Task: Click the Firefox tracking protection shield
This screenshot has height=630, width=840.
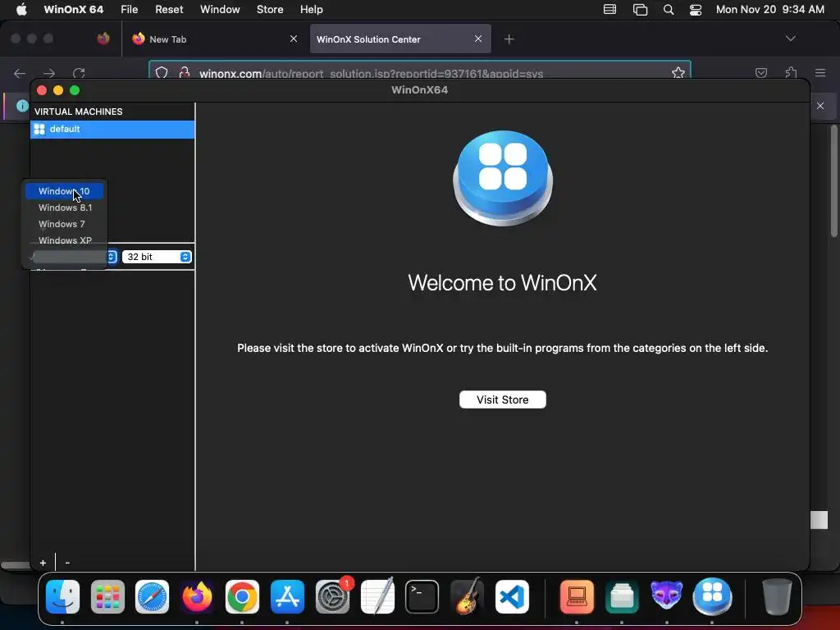Action: [x=162, y=73]
